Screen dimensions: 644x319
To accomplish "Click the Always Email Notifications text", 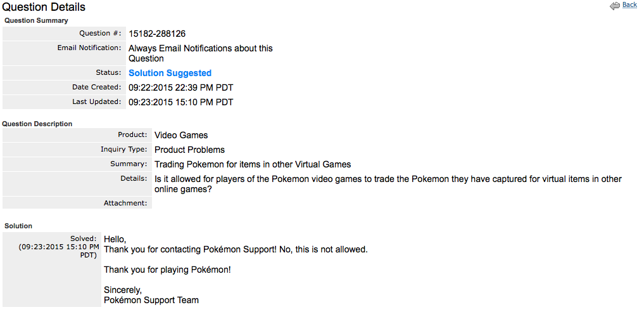I will tap(201, 53).
